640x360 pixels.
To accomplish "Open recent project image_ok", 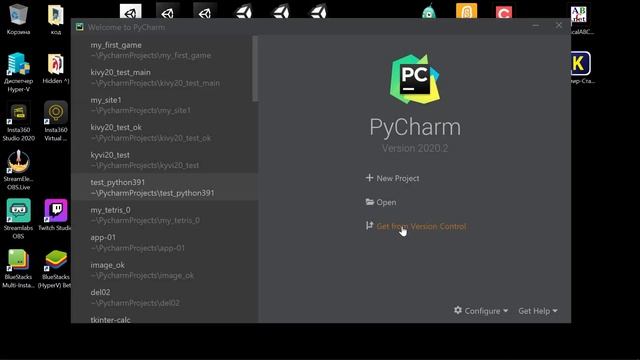I will click(164, 270).
